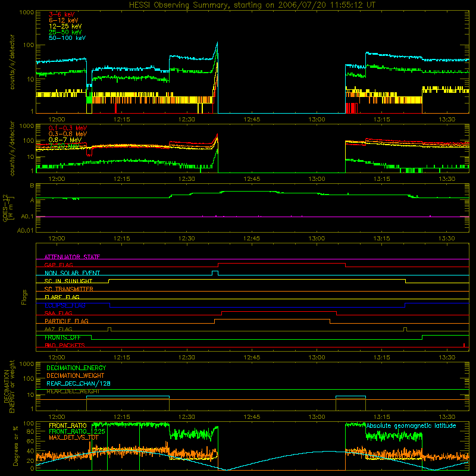Select the BAD_PACKETS flag label
The width and height of the screenshot is (476, 476).
pyautogui.click(x=65, y=345)
